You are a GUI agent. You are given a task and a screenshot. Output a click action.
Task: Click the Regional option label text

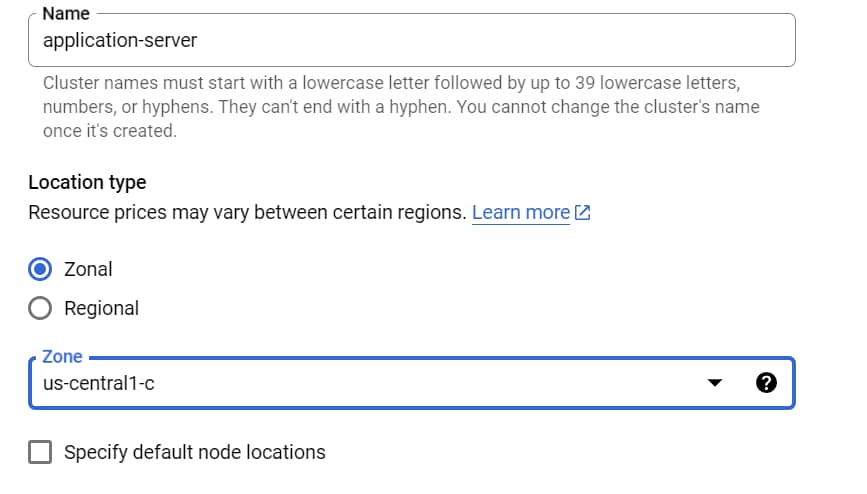(x=101, y=308)
